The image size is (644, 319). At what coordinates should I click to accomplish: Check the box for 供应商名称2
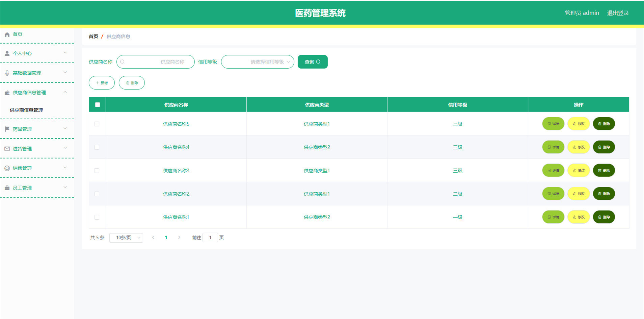97,194
